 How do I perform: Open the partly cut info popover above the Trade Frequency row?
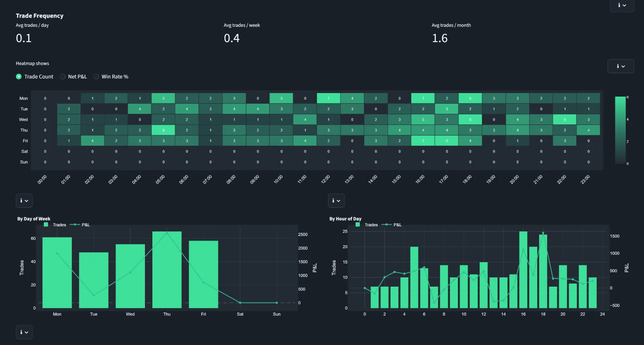(x=622, y=5)
